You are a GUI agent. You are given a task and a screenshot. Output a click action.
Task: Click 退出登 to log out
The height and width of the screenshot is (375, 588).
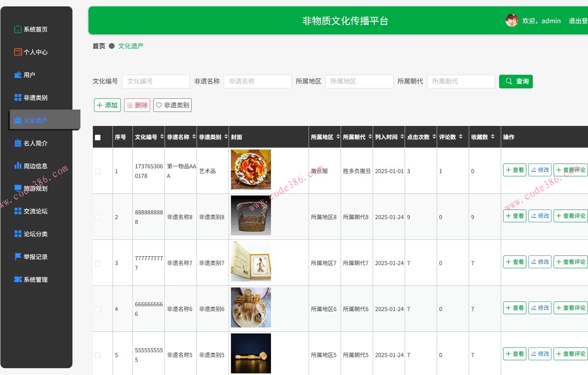tap(578, 20)
